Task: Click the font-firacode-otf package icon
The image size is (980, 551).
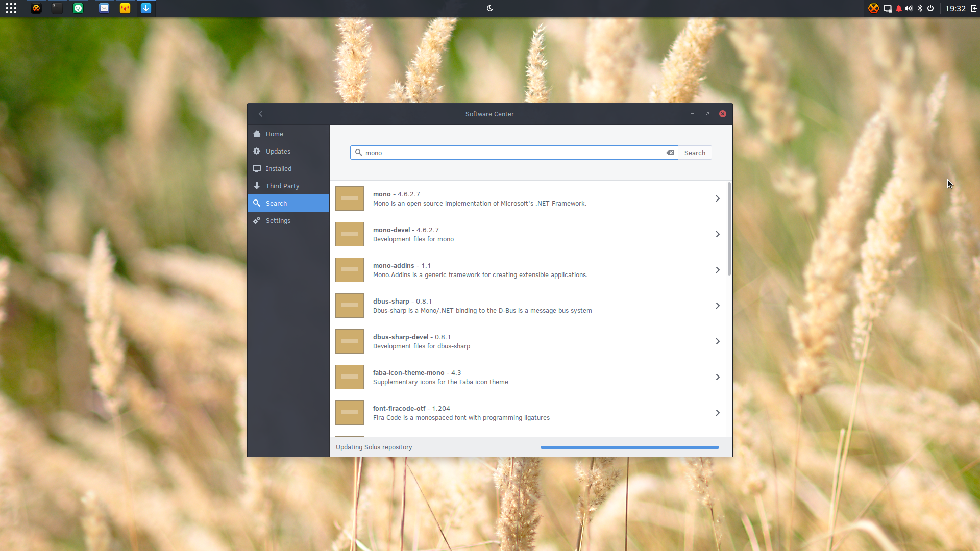Action: 350,413
